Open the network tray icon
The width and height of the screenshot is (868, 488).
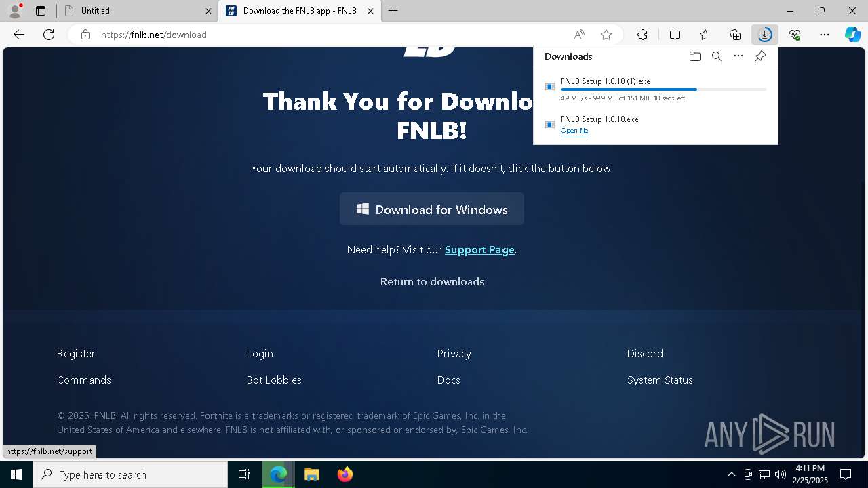[764, 474]
